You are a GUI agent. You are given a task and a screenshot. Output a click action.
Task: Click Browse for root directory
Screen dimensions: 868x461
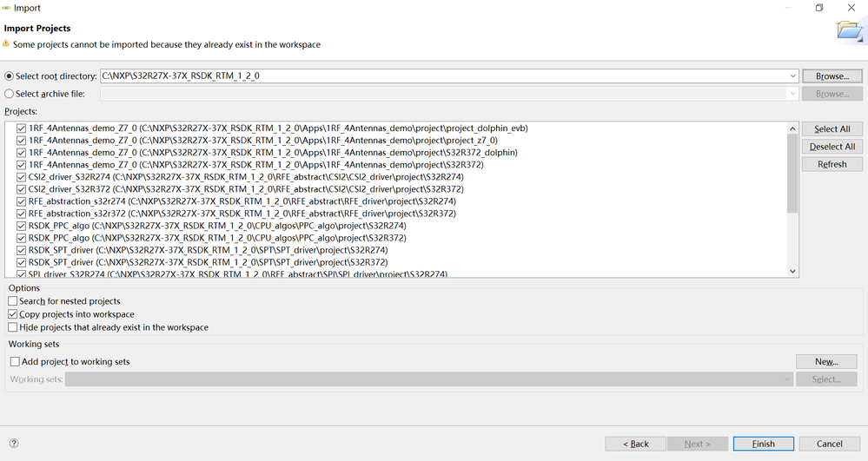click(x=832, y=76)
